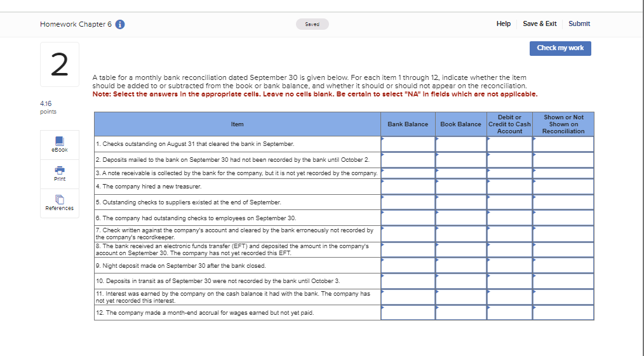This screenshot has height=356, width=644.
Task: Open Shown on Reconciliation dropdown for item 12
Action: point(563,312)
